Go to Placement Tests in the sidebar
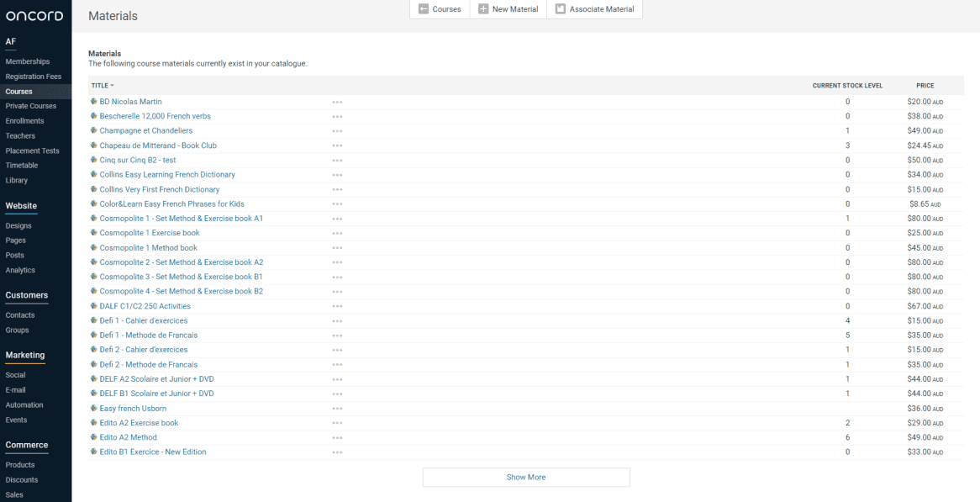Screen dimensions: 980x502 pos(32,151)
